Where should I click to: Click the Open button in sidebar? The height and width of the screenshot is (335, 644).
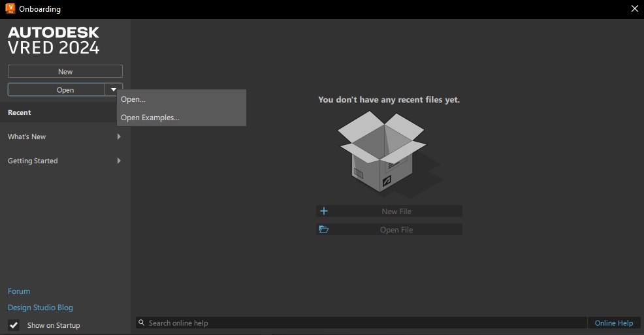57,90
